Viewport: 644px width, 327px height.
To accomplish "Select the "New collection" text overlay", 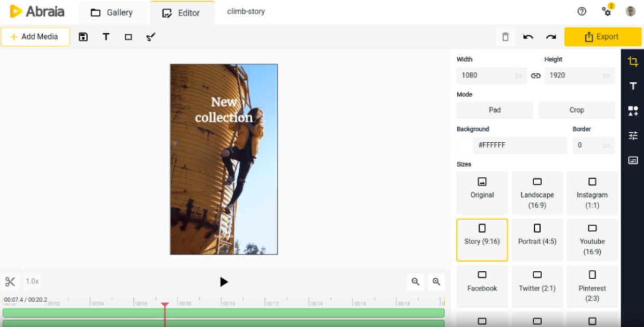I will [224, 110].
